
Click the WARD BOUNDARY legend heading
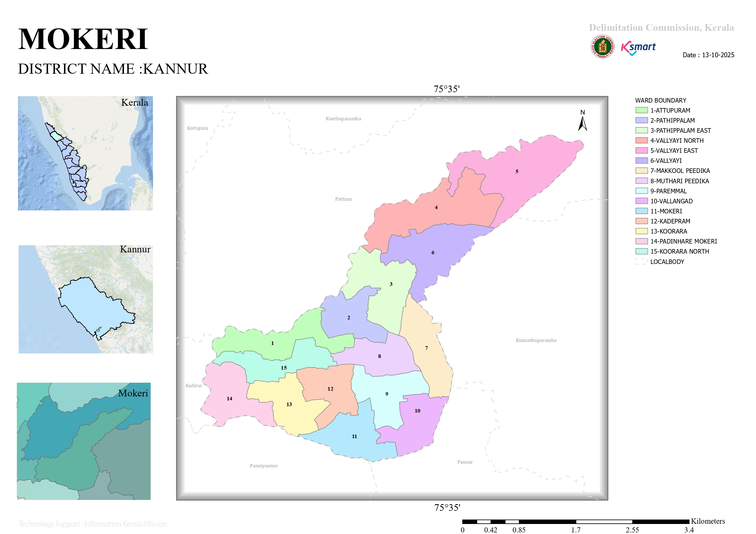click(661, 100)
